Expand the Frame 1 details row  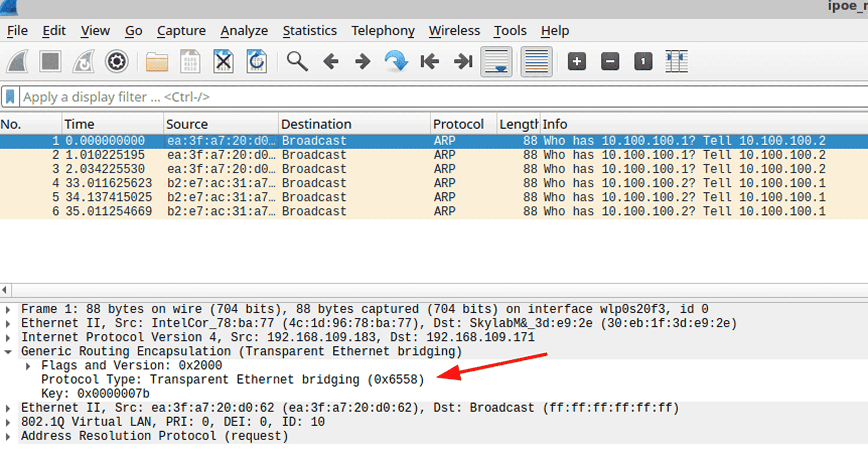click(x=8, y=310)
